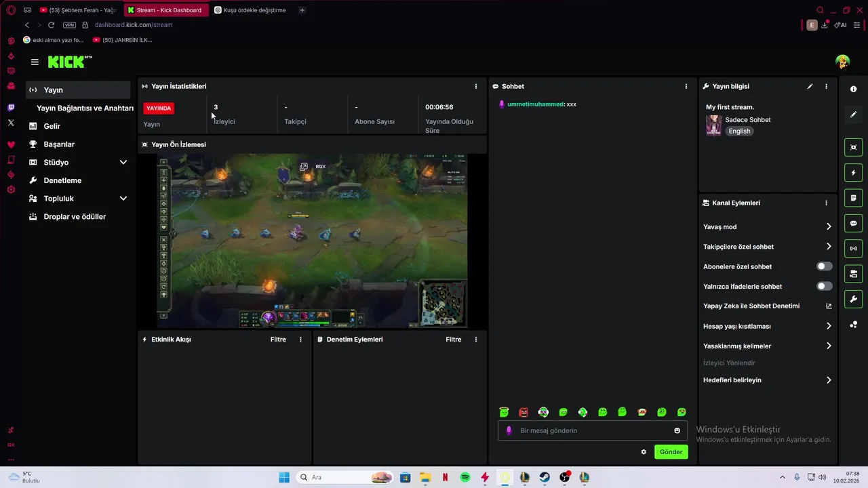Click the pencil icon in right sidebar
The image size is (868, 488).
[x=853, y=115]
